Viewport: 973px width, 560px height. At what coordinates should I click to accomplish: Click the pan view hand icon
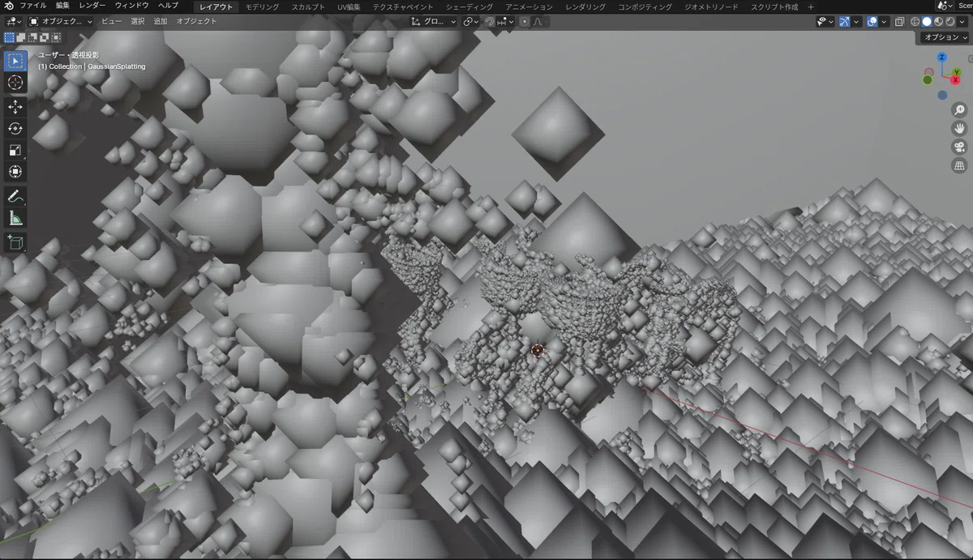point(959,129)
